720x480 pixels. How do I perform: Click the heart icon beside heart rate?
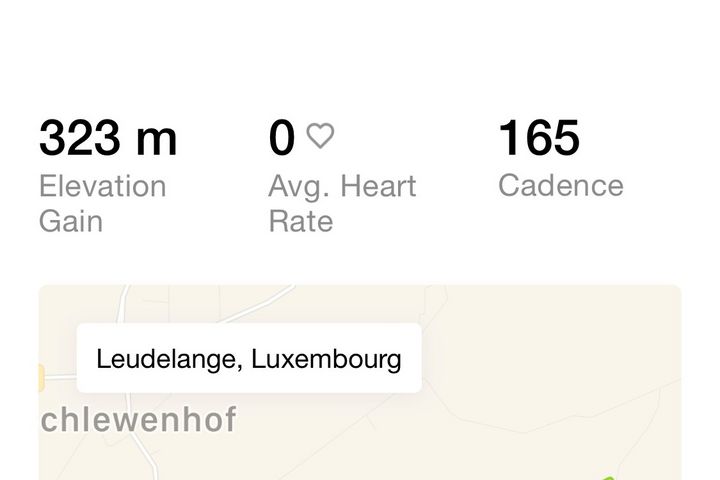[x=320, y=136]
